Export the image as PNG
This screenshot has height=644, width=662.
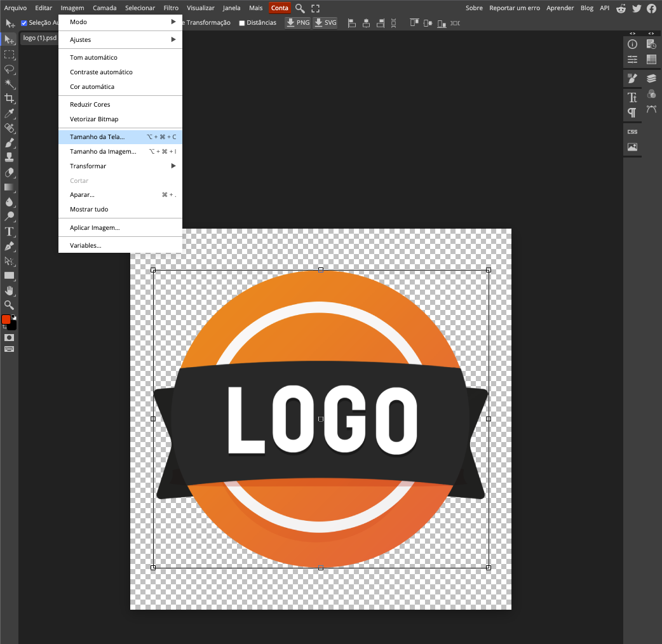pos(297,22)
